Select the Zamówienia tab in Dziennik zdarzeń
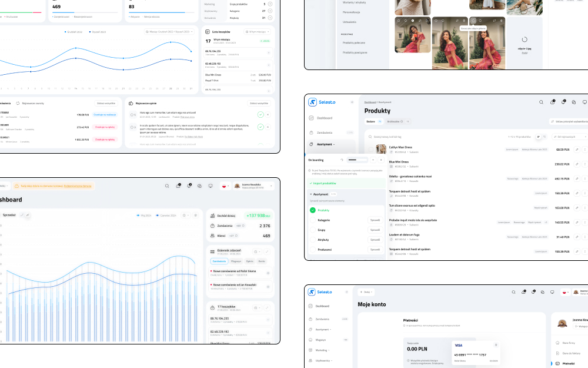This screenshot has height=368, width=588. point(219,261)
